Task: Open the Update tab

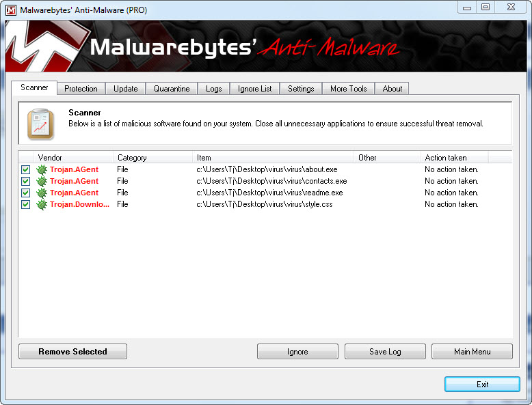Action: tap(126, 89)
